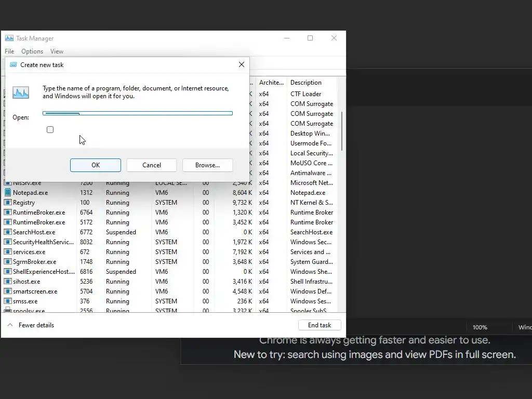Screen dimensions: 532x399
Task: Select the services.exe process name
Action: (29, 252)
